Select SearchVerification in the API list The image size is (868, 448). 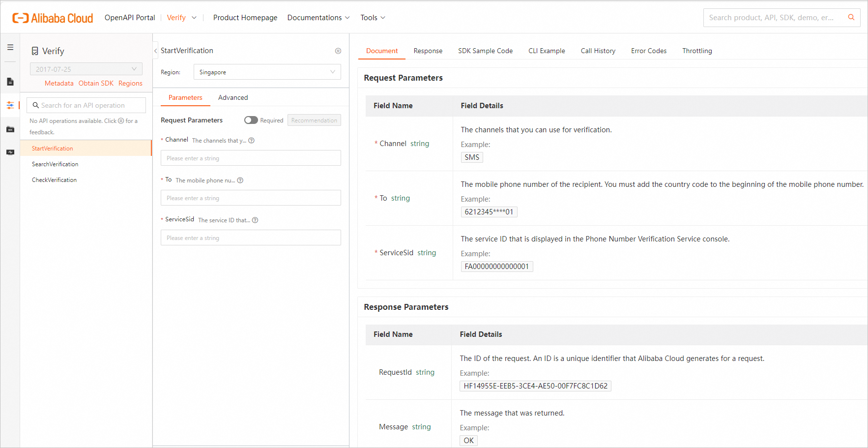coord(55,164)
